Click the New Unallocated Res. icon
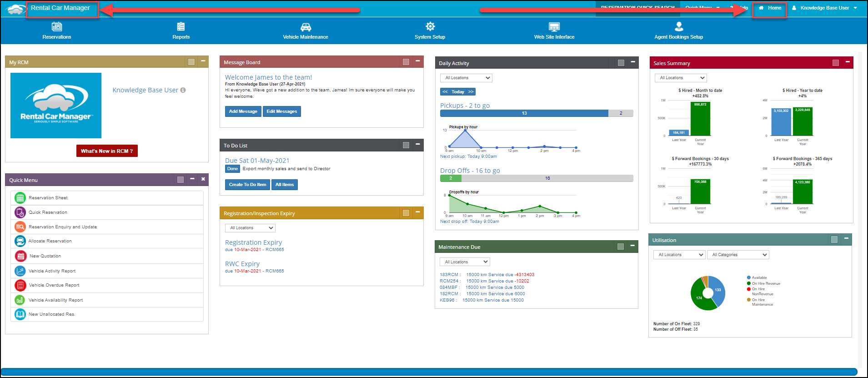 tap(20, 314)
